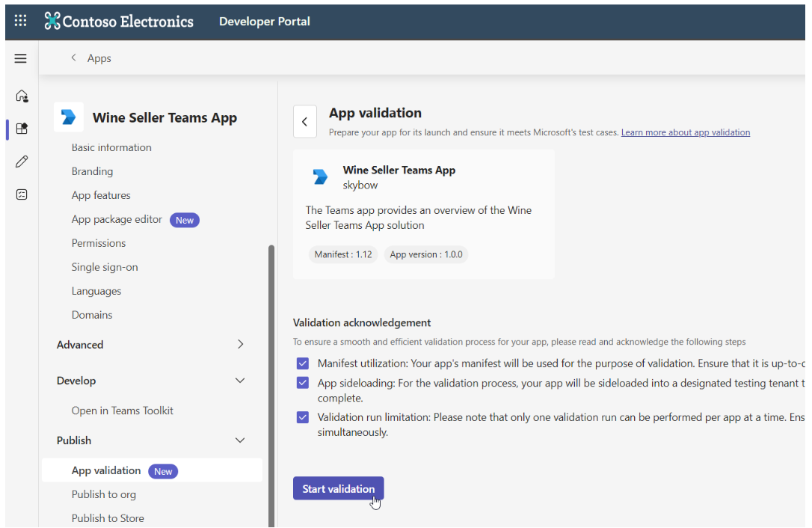Open App package editor
Screen dimensions: 812x528
click(117, 219)
